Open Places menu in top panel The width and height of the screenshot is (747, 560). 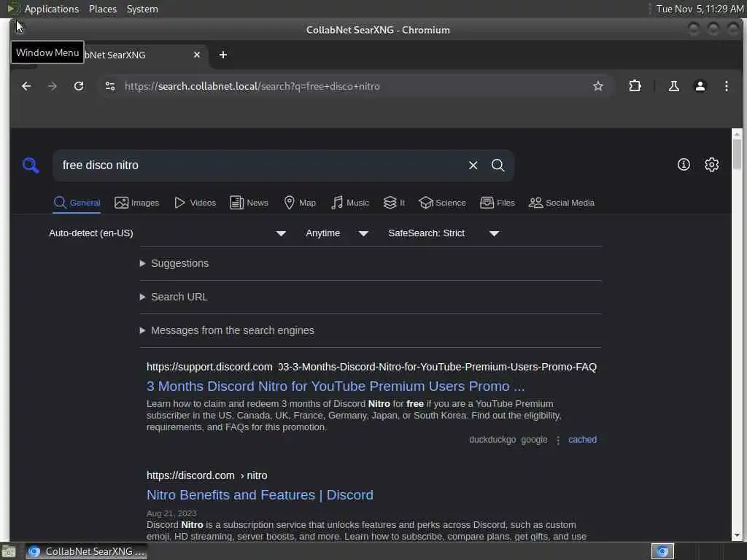pos(102,9)
